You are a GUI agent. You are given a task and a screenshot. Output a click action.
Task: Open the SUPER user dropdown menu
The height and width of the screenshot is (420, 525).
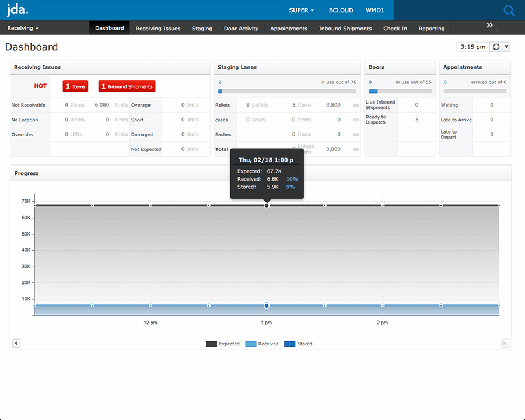pos(301,10)
